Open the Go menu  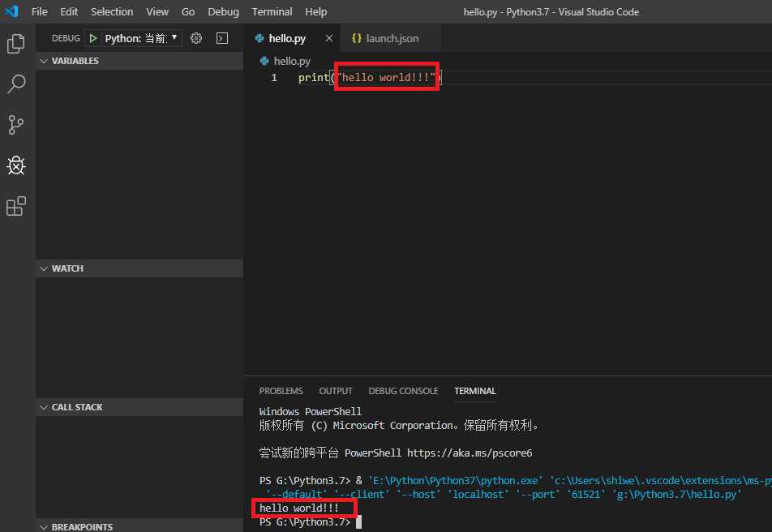tap(187, 12)
